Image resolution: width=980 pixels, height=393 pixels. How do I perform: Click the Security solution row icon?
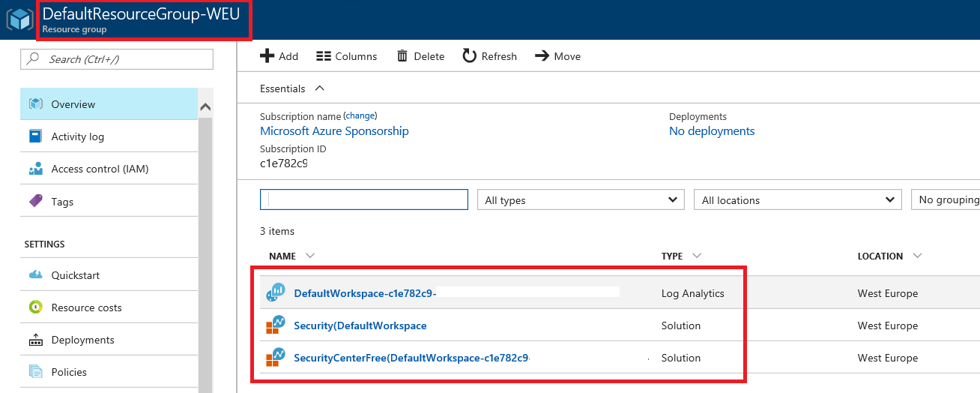(276, 325)
